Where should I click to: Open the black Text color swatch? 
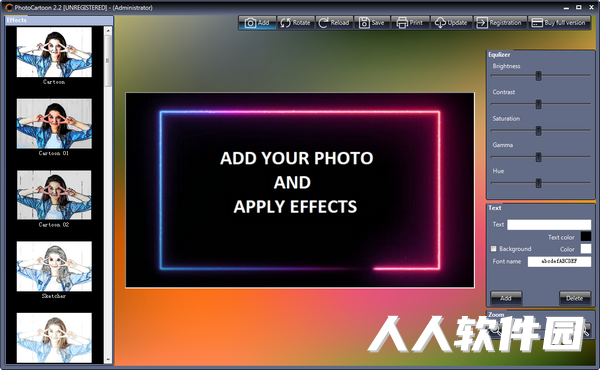(x=586, y=237)
